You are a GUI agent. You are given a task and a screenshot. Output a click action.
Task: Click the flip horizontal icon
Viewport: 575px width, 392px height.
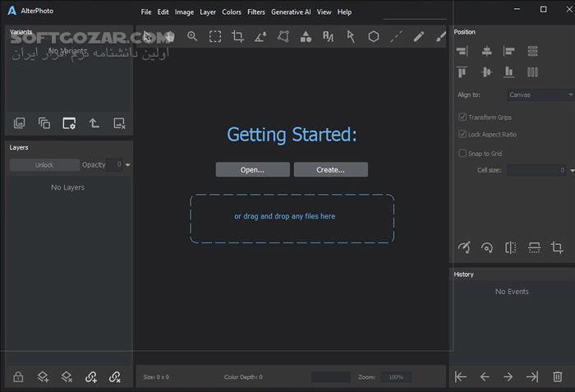tap(510, 247)
